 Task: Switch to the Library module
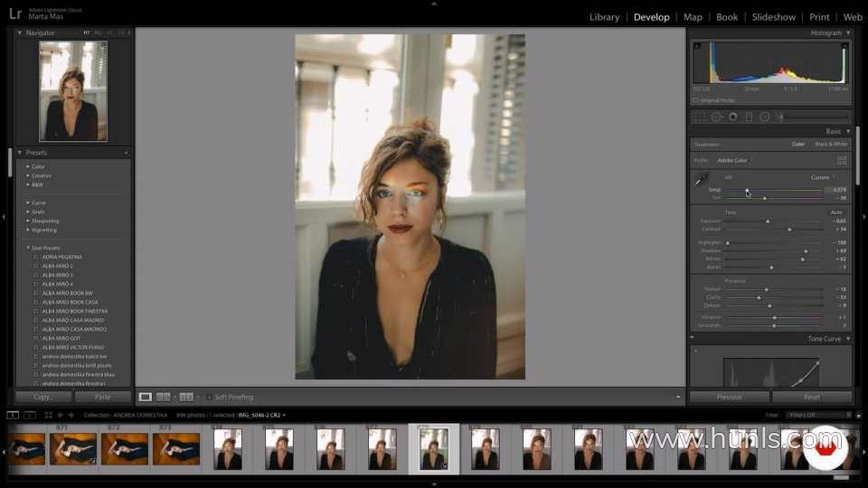click(604, 17)
